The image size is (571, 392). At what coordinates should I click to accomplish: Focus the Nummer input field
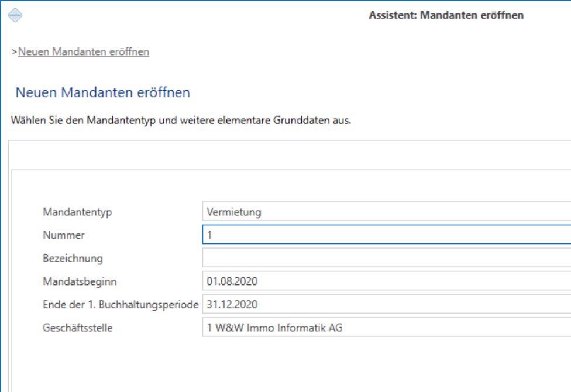click(x=386, y=235)
